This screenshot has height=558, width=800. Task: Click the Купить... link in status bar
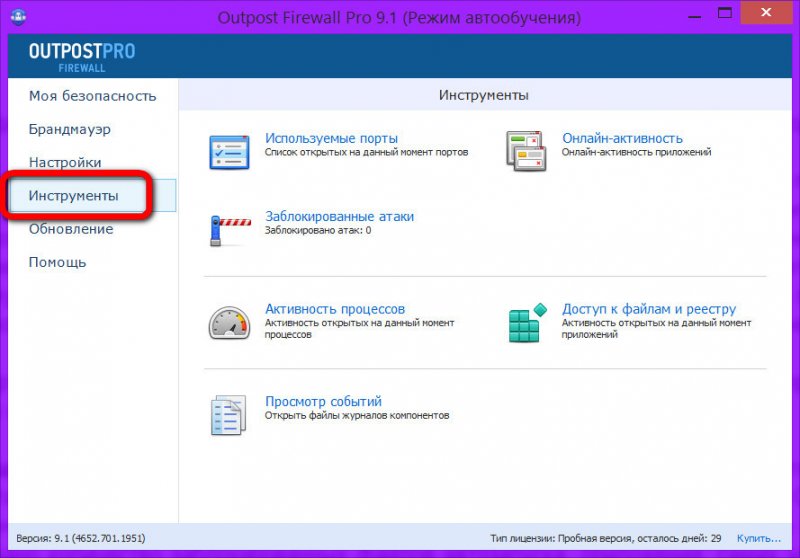758,538
